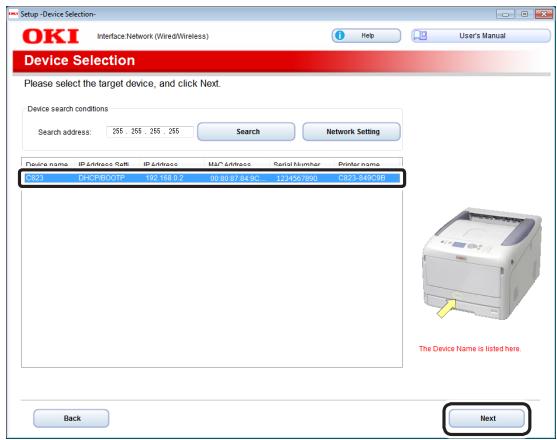Screen dimensions: 557x440
Task: Click the Serial Number column header
Action: [297, 164]
